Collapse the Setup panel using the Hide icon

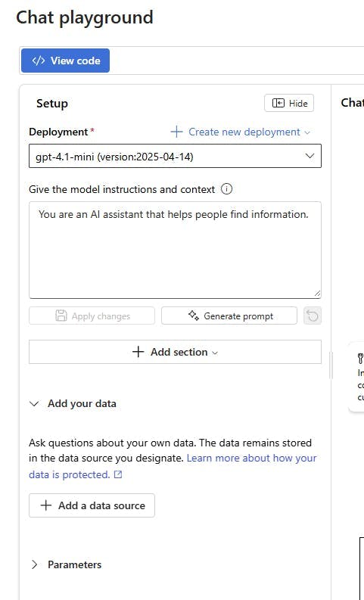click(278, 103)
